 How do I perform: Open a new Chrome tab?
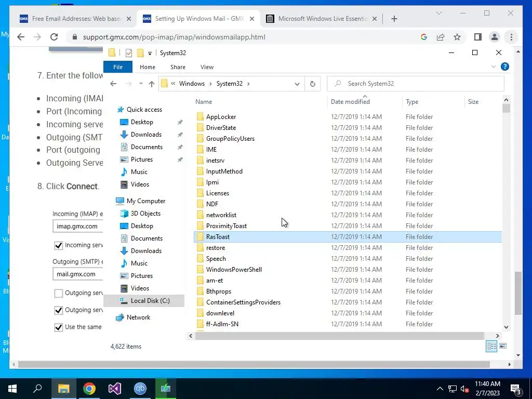(x=394, y=19)
